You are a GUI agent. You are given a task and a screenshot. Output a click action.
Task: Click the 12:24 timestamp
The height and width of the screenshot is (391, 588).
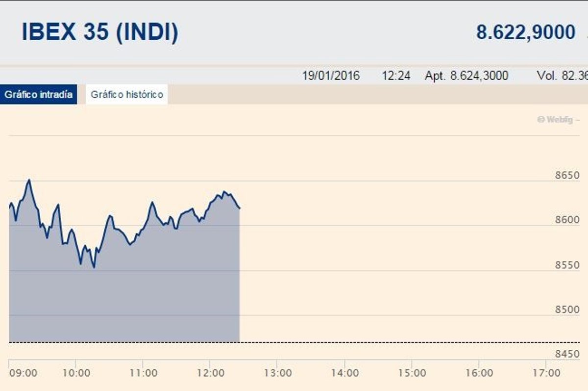coord(396,76)
